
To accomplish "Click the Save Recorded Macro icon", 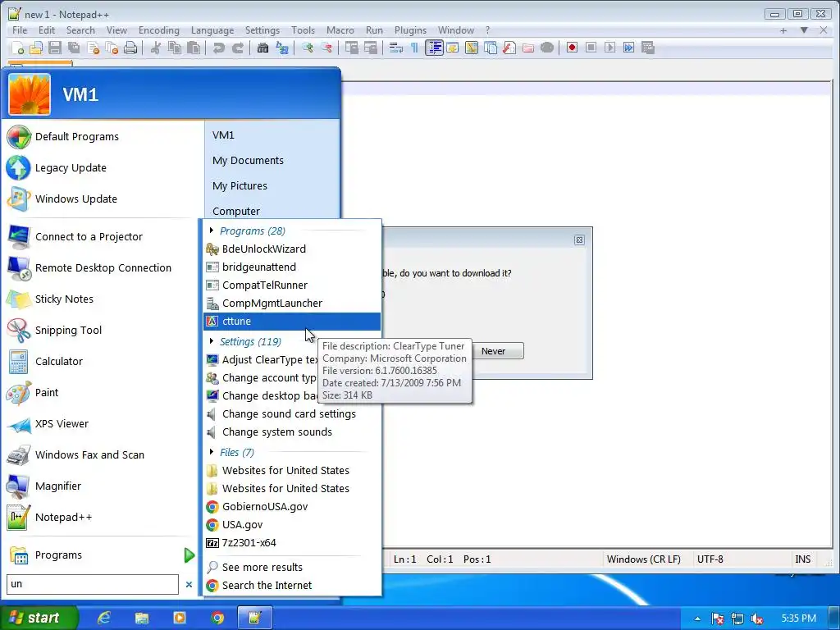I will tap(648, 48).
